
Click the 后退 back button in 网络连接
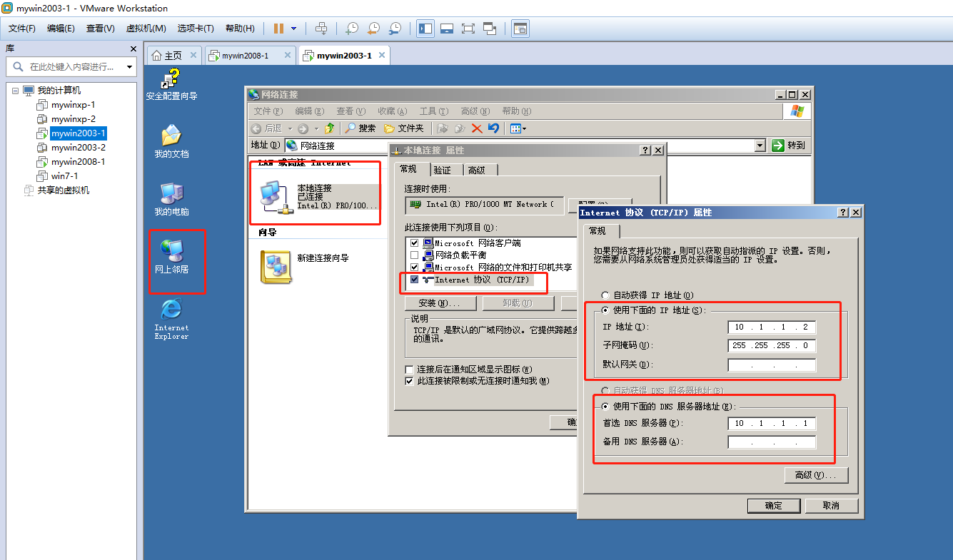266,128
